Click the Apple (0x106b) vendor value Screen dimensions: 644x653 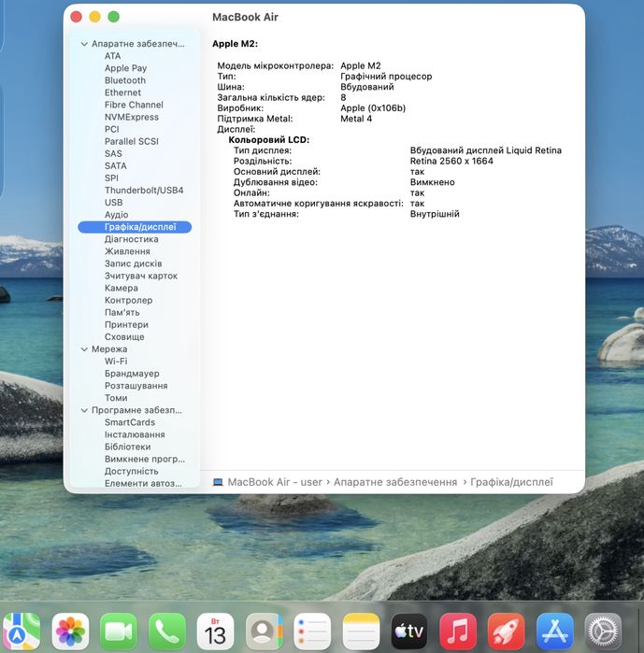pos(373,108)
